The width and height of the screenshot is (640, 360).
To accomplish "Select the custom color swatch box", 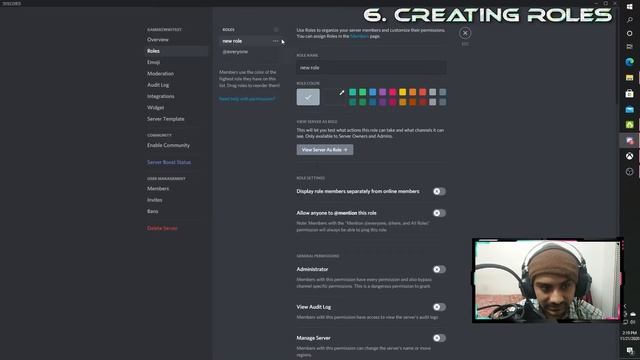I will [x=334, y=97].
